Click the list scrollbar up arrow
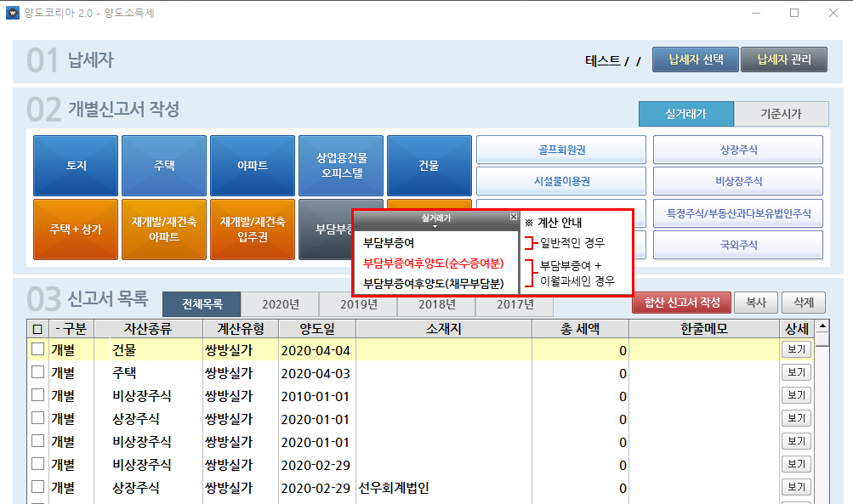853x504 pixels. (x=822, y=326)
